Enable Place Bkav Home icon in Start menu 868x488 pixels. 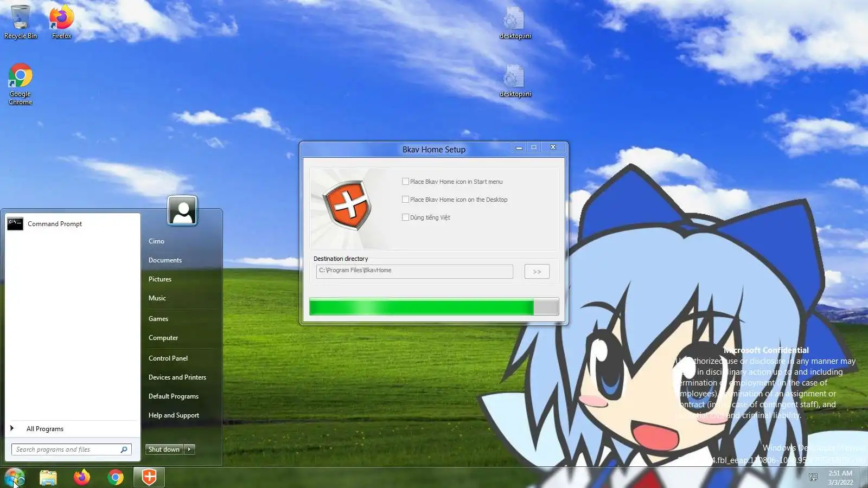coord(405,182)
